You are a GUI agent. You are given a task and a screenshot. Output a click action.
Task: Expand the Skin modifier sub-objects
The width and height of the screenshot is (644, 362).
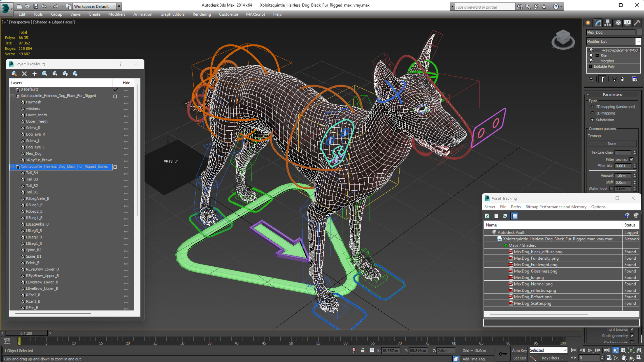(x=597, y=55)
